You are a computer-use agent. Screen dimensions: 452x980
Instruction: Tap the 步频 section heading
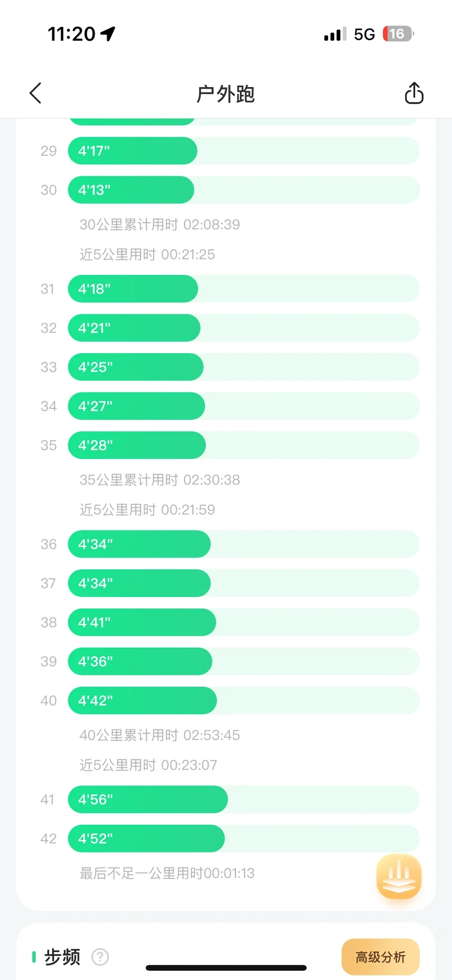62,957
